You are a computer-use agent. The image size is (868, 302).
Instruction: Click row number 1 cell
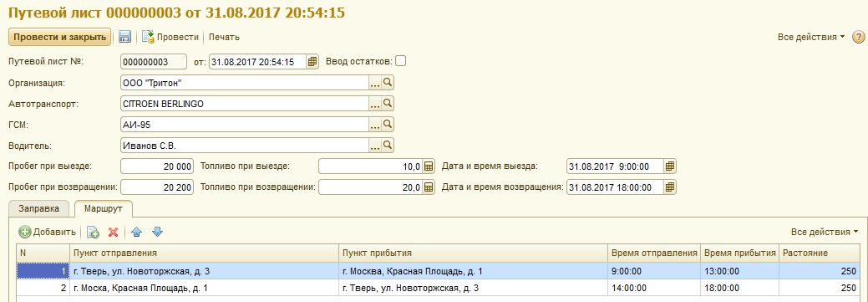coord(43,272)
